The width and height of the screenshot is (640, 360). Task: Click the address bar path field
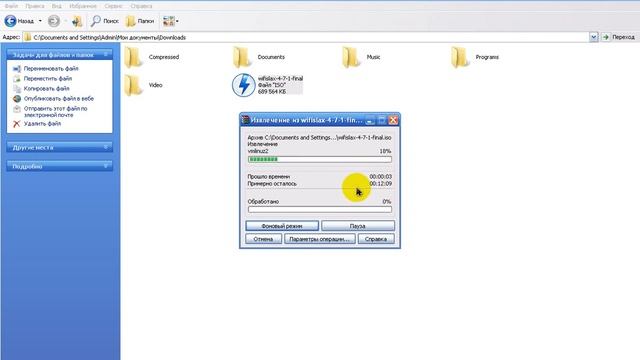click(x=306, y=37)
